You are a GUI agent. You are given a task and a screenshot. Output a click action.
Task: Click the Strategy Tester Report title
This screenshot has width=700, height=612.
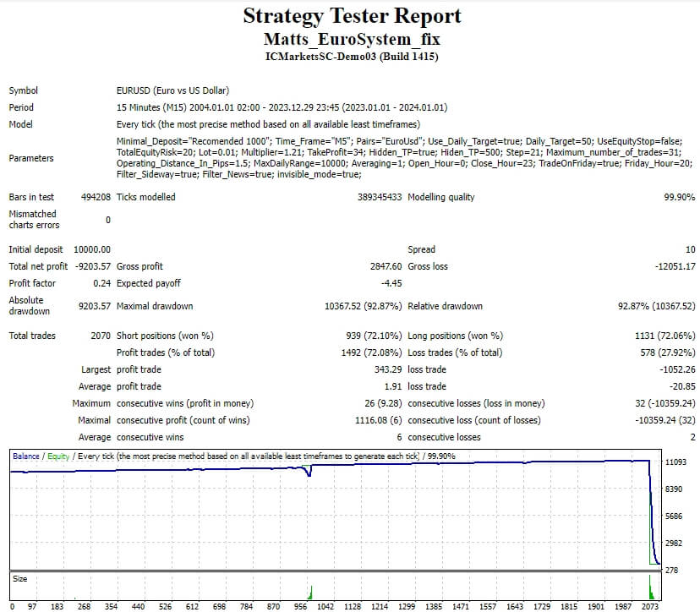click(x=352, y=16)
